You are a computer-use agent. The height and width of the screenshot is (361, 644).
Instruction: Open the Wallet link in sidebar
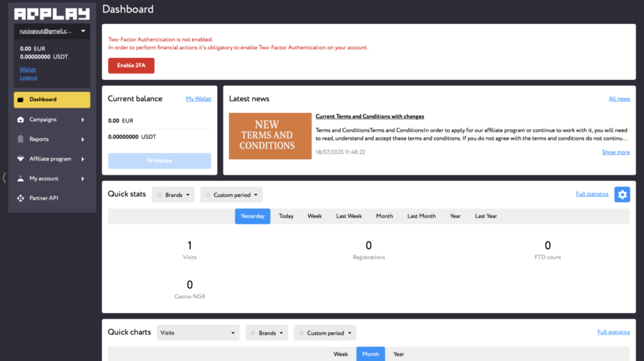(x=28, y=69)
